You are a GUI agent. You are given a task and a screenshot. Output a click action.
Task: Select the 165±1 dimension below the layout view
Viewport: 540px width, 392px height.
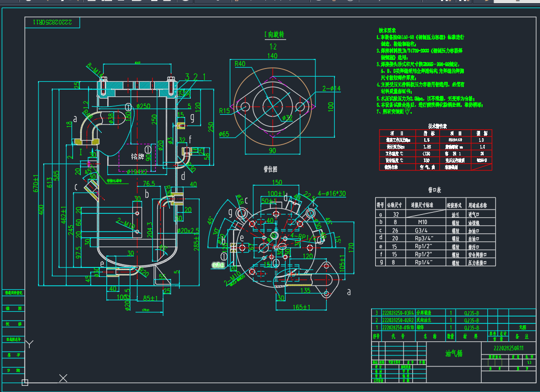(x=301, y=307)
